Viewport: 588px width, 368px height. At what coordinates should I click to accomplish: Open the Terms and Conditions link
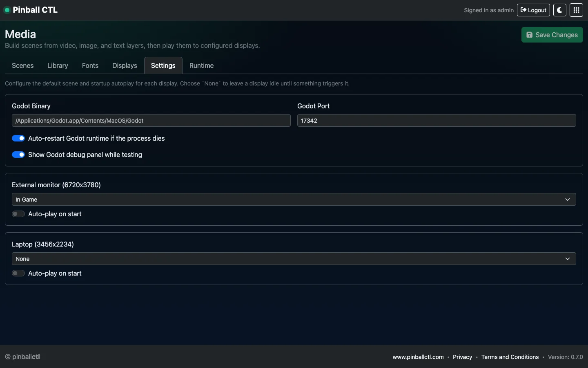point(510,357)
